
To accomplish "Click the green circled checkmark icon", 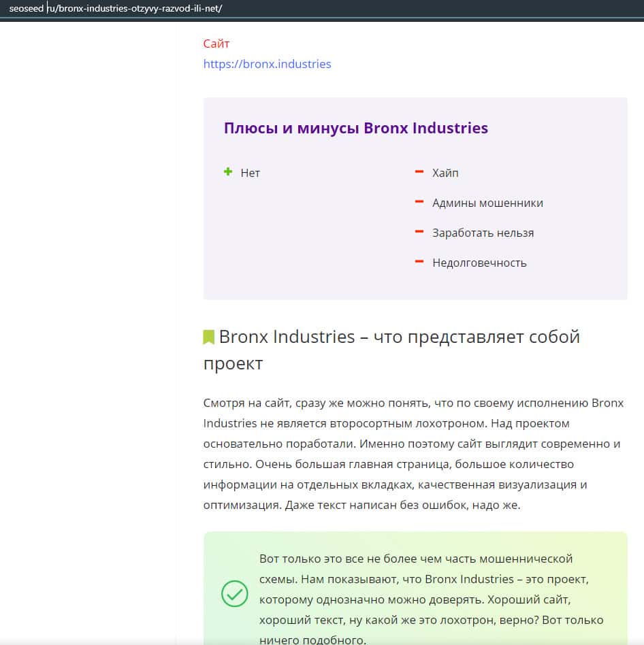I will (234, 593).
